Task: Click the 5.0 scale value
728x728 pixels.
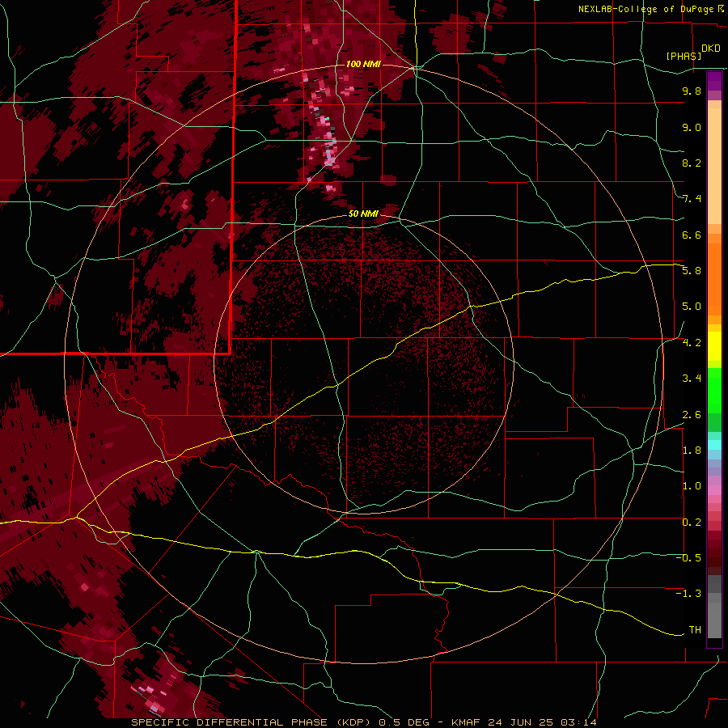Action: pyautogui.click(x=692, y=307)
